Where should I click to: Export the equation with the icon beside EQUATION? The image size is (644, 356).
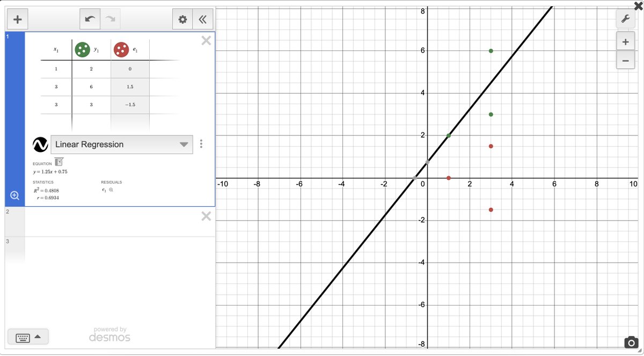(59, 162)
